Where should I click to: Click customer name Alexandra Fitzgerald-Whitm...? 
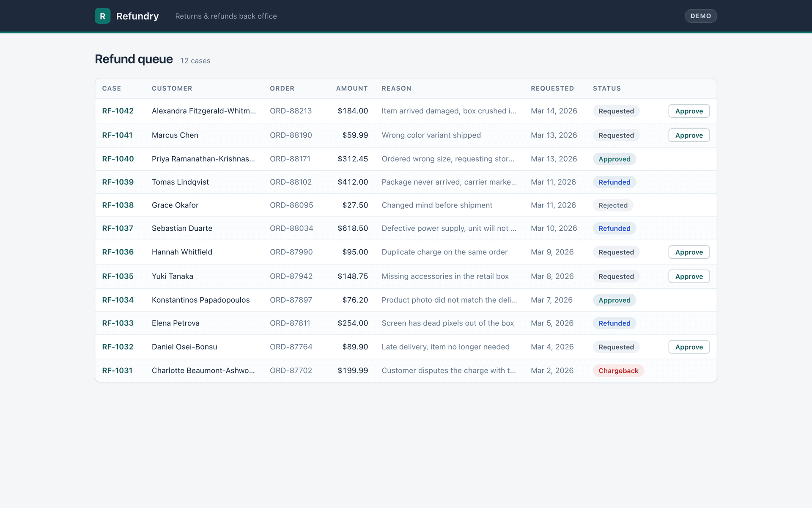coord(204,111)
